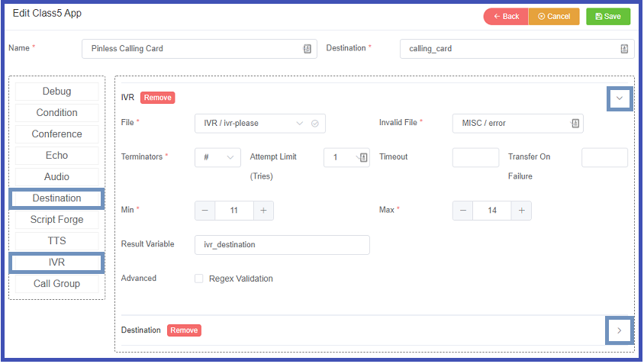Image resolution: width=644 pixels, height=364 pixels.
Task: Click icon inside top Destination field
Action: click(x=623, y=49)
